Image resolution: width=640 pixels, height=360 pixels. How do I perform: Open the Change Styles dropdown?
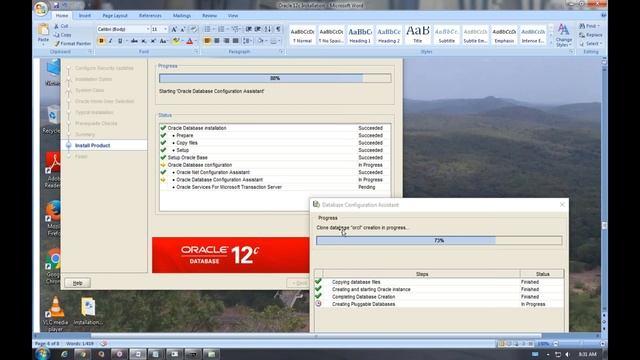pyautogui.click(x=563, y=35)
